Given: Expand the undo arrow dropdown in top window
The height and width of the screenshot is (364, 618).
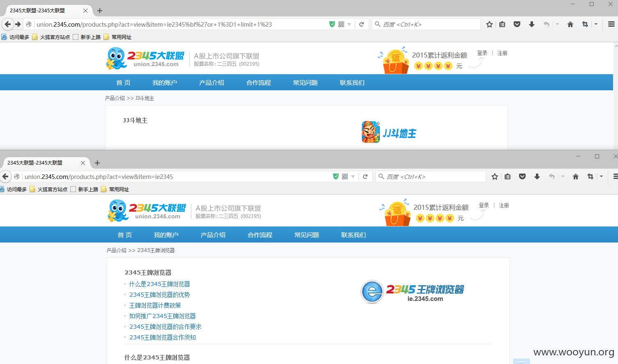Looking at the screenshot, I should point(557,24).
